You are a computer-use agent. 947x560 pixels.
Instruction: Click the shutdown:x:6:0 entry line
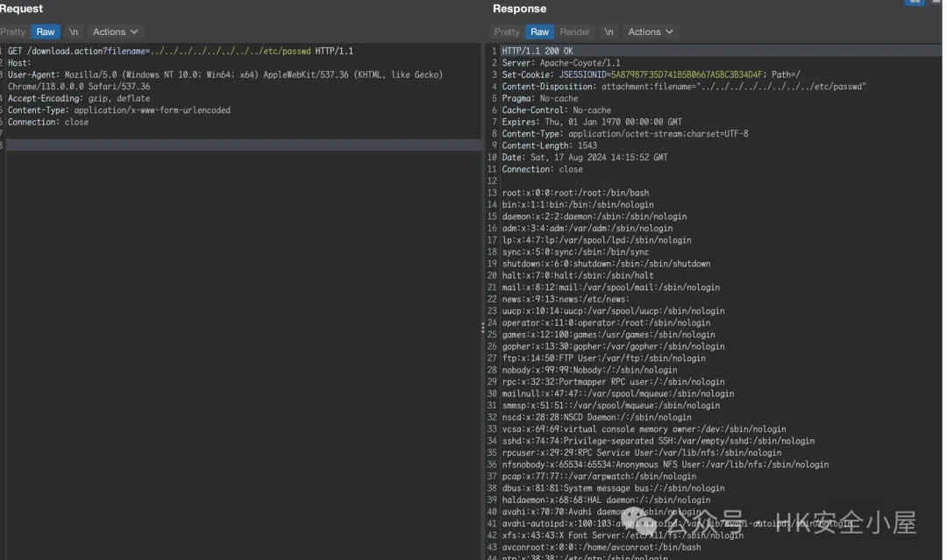click(x=607, y=264)
